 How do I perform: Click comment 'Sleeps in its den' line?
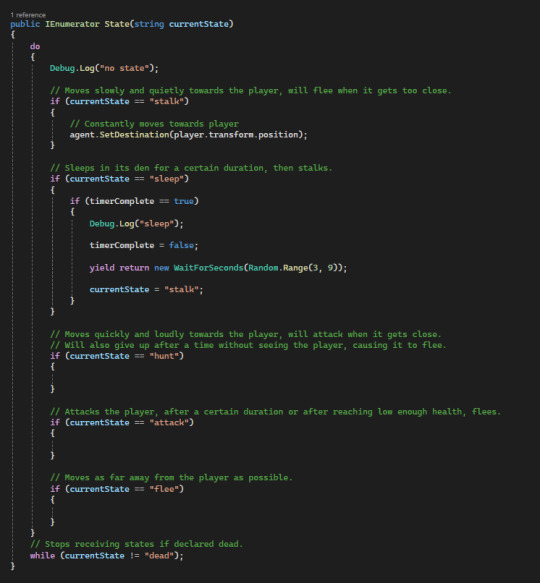coord(191,168)
